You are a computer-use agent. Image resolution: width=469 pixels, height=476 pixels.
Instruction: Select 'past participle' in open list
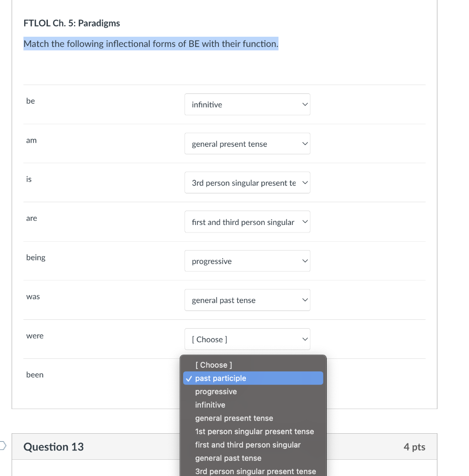click(x=221, y=378)
